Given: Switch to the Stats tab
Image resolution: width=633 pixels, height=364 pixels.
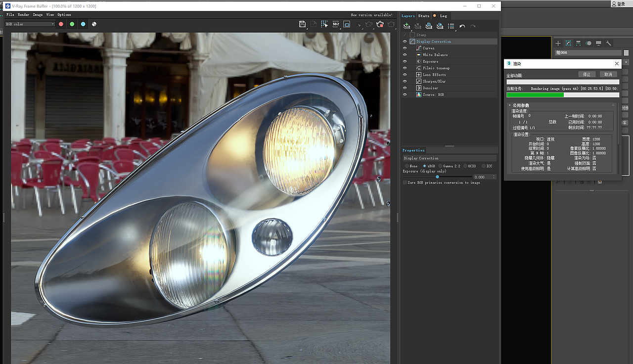Looking at the screenshot, I should tap(424, 16).
